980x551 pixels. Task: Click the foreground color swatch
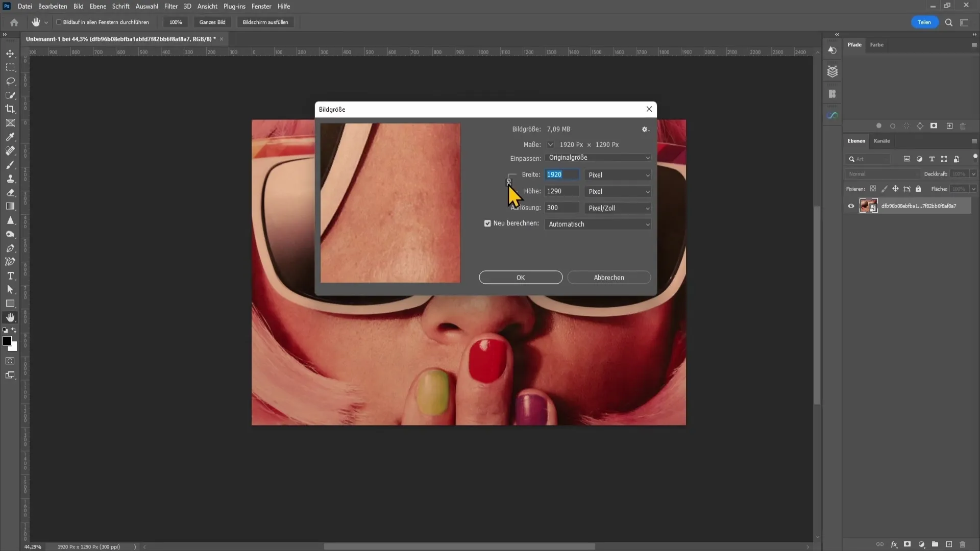pos(7,341)
